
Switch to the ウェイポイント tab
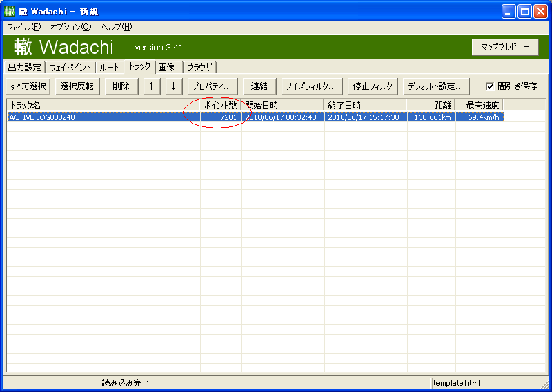(x=70, y=67)
